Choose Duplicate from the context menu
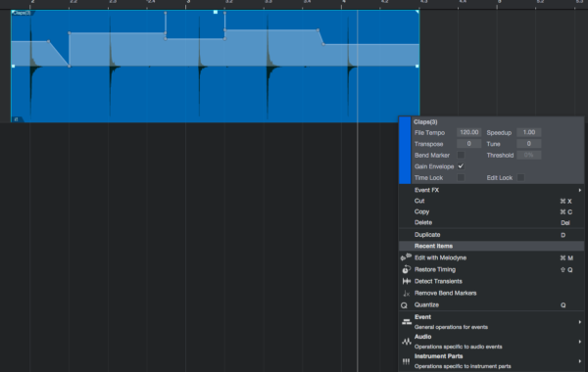The height and width of the screenshot is (372, 588). [491, 235]
